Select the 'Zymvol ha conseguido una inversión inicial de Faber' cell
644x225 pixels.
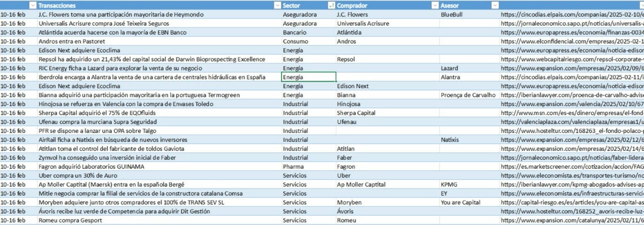[159, 157]
